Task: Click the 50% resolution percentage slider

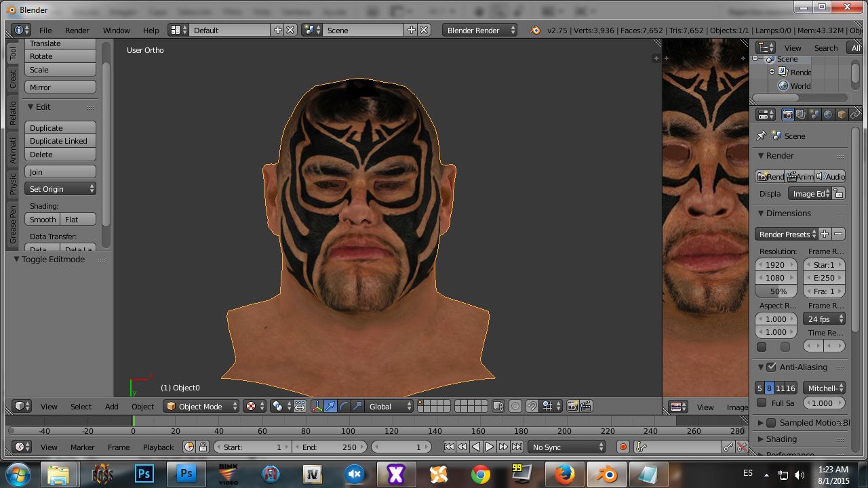Action: 776,291
